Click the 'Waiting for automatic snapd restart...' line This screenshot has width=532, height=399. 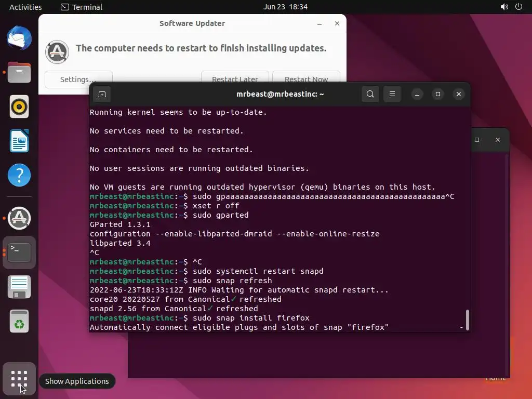pos(239,290)
